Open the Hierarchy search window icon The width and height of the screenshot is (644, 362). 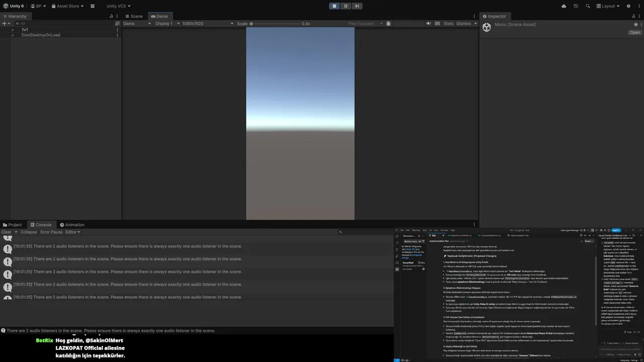(x=117, y=24)
